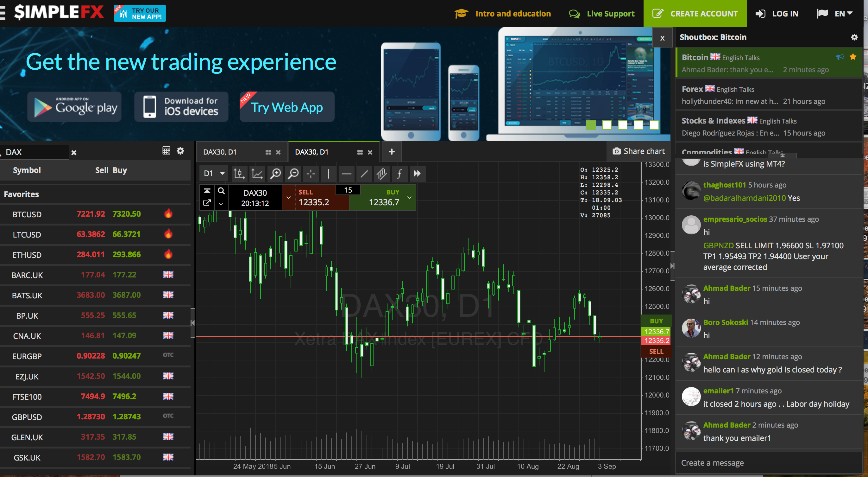The height and width of the screenshot is (477, 868).
Task: Close the promotional banner
Action: click(x=663, y=38)
